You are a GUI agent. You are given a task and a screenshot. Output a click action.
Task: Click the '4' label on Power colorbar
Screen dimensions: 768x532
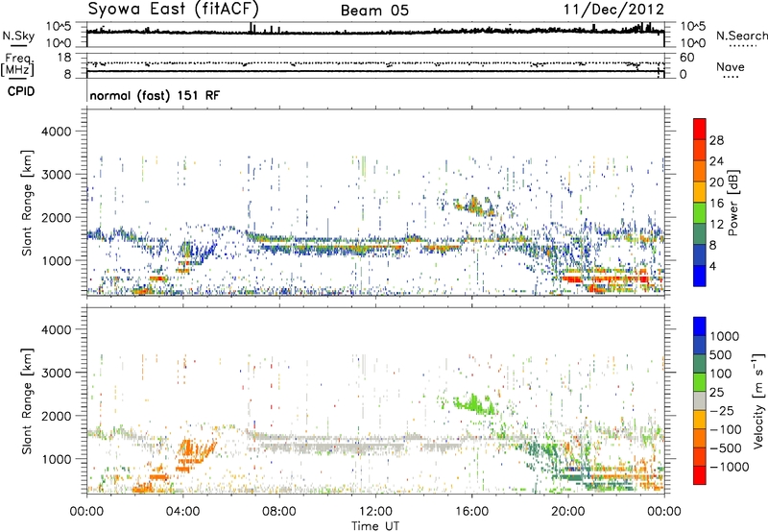712,266
